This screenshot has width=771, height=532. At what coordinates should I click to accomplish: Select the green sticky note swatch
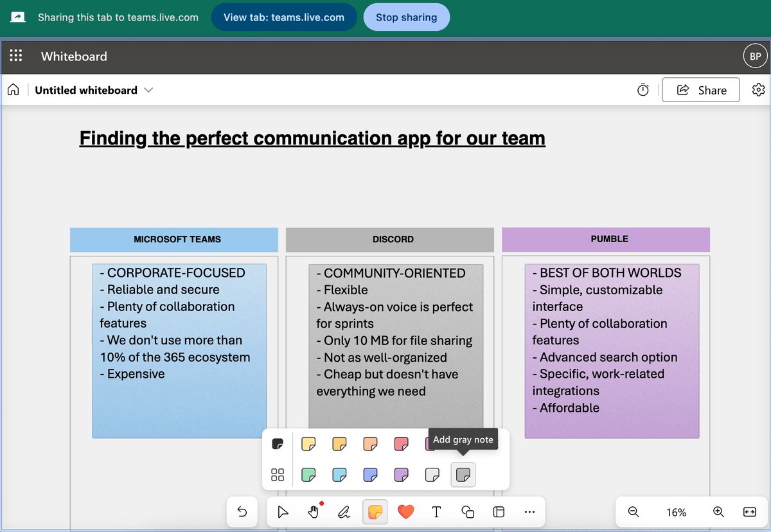[308, 475]
